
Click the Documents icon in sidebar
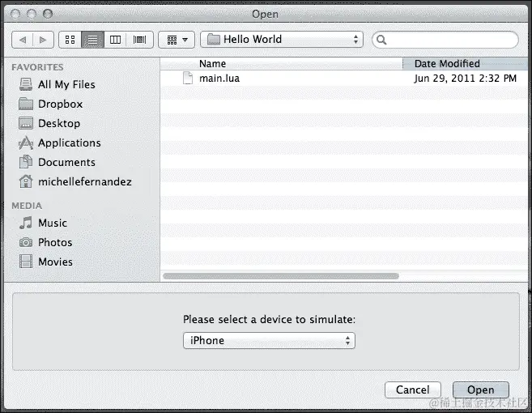click(26, 162)
